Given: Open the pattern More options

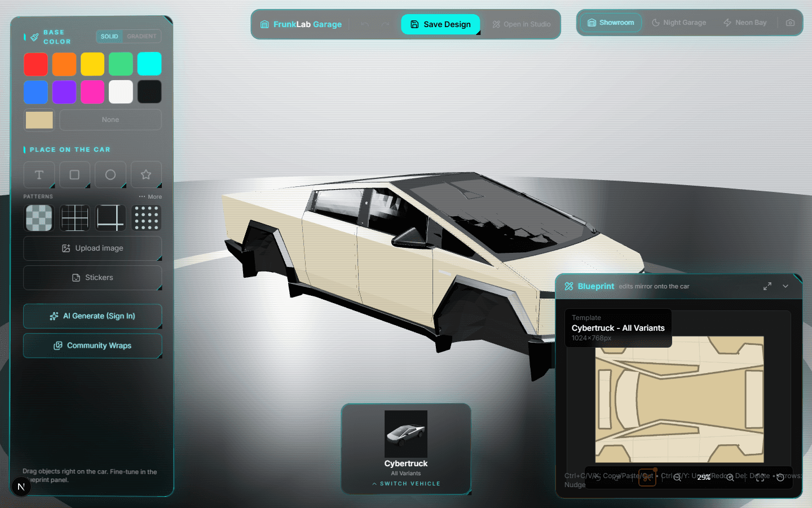Looking at the screenshot, I should tap(150, 196).
